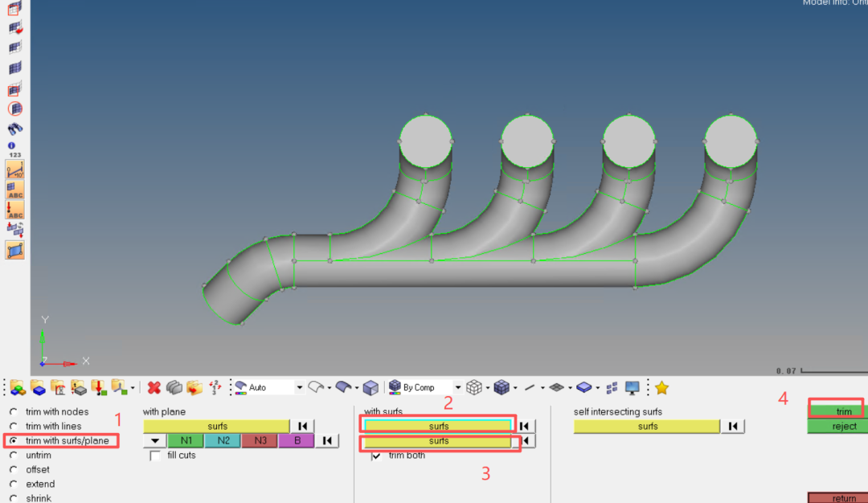This screenshot has width=868, height=503.
Task: Open the distance measure icon with 0-1 scale
Action: 15,170
